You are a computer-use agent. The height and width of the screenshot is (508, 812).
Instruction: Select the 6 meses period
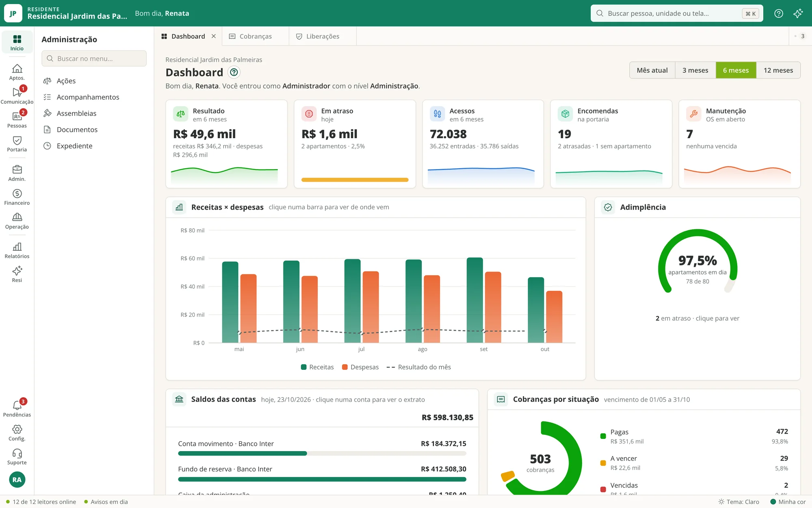pos(736,70)
